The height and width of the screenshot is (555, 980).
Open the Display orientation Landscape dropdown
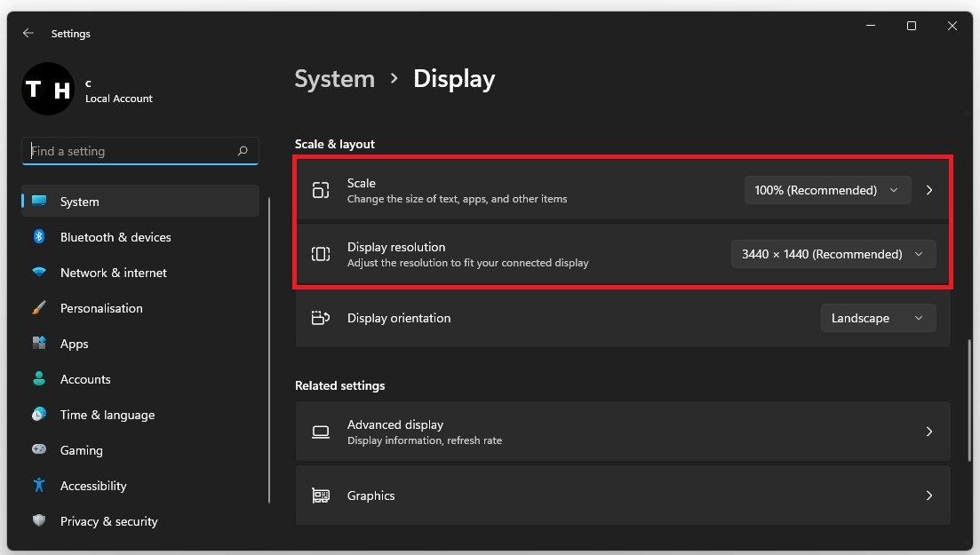tap(878, 318)
